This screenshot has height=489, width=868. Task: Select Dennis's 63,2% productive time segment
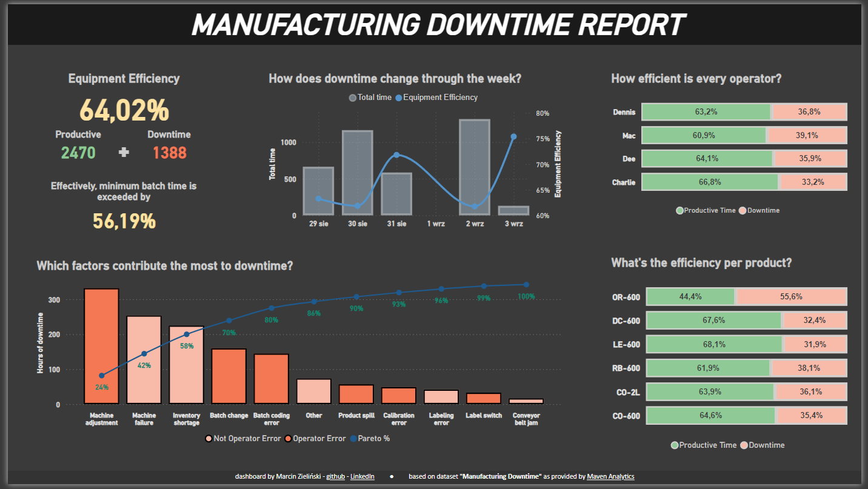pyautogui.click(x=706, y=112)
